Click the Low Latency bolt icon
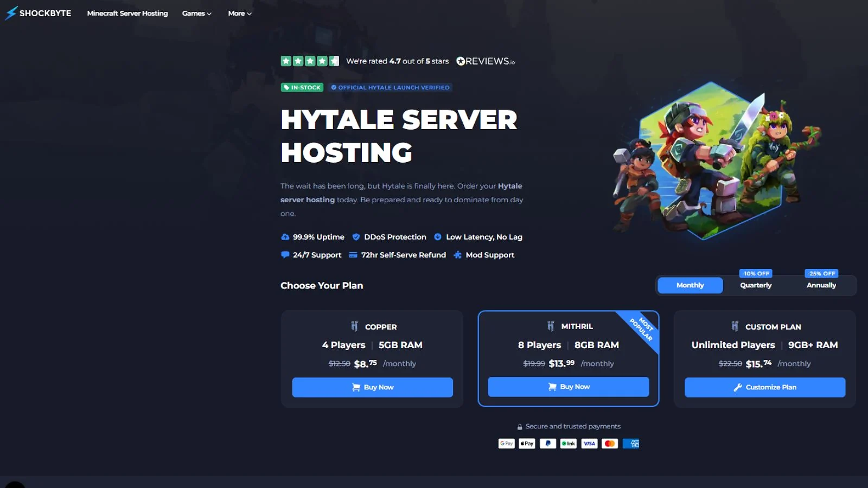Viewport: 868px width, 488px height. (438, 237)
